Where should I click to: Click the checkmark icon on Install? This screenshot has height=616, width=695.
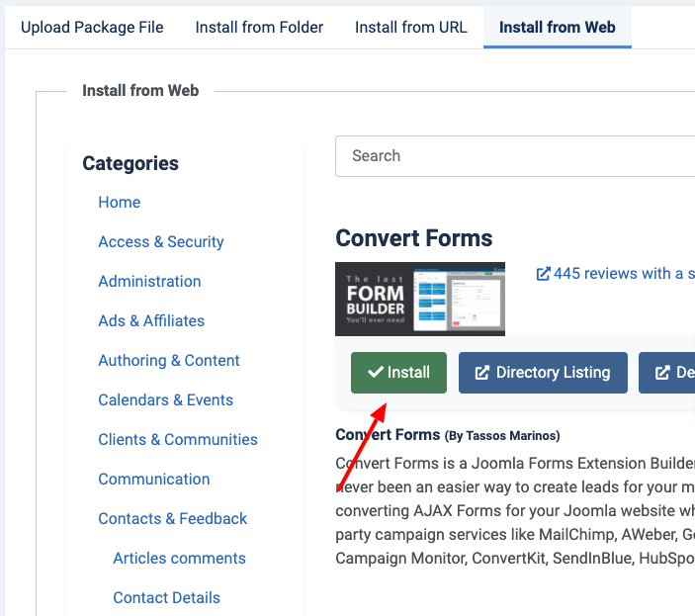click(376, 372)
